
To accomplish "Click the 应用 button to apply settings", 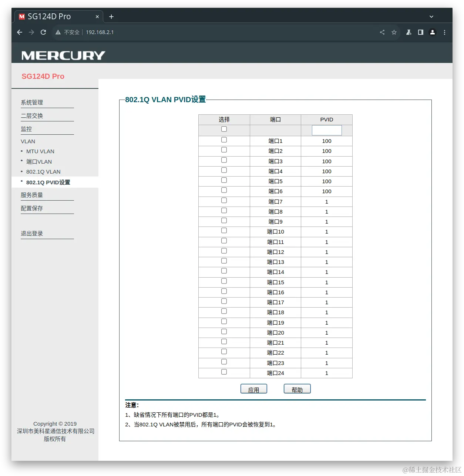I will (254, 389).
